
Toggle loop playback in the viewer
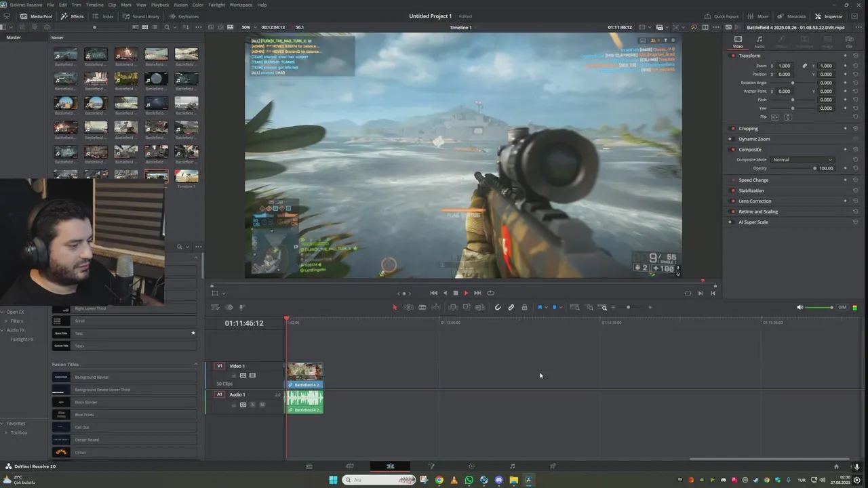point(490,293)
